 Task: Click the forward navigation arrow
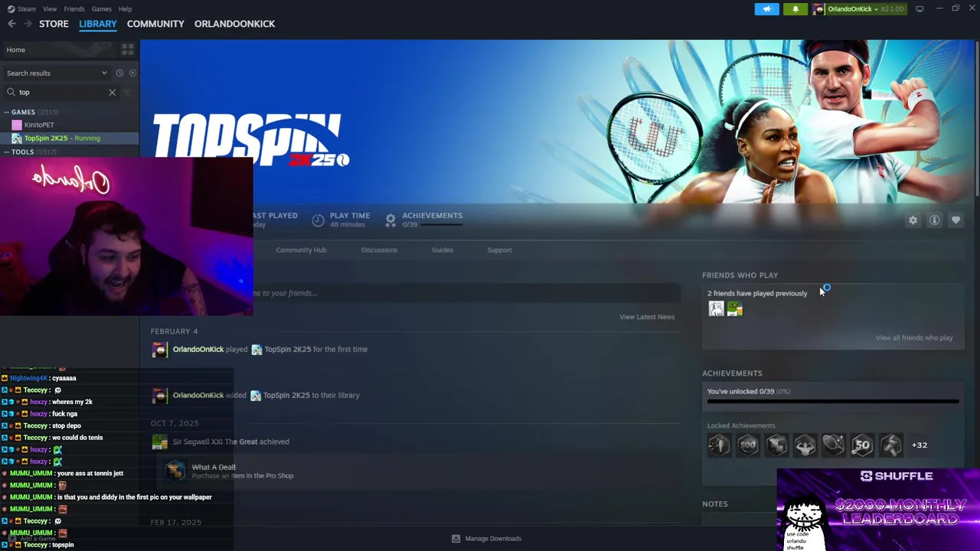[28, 24]
